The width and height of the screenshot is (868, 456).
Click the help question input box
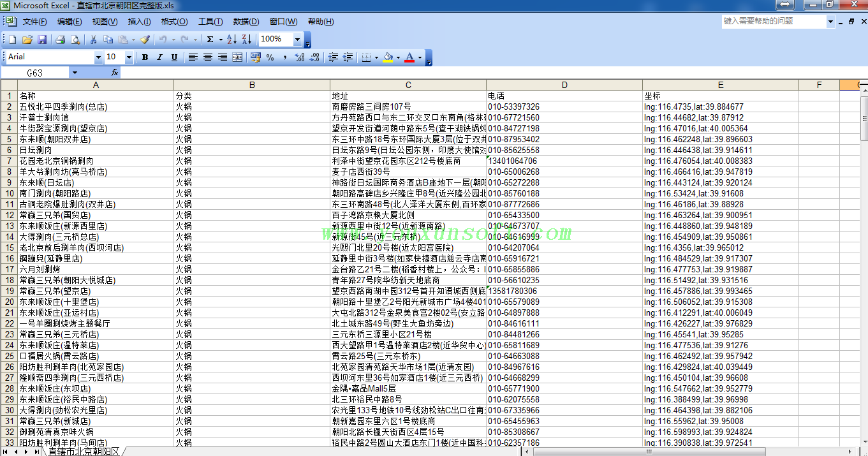point(774,21)
